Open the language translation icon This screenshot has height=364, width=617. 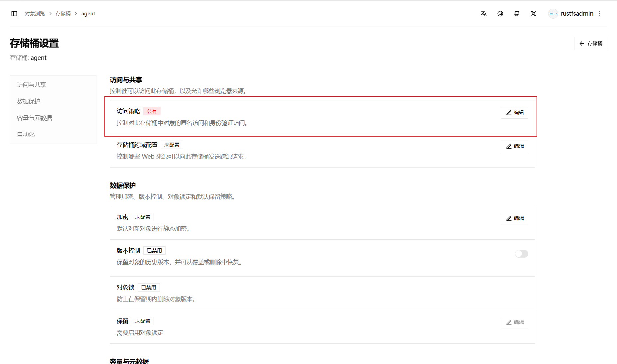(x=484, y=14)
